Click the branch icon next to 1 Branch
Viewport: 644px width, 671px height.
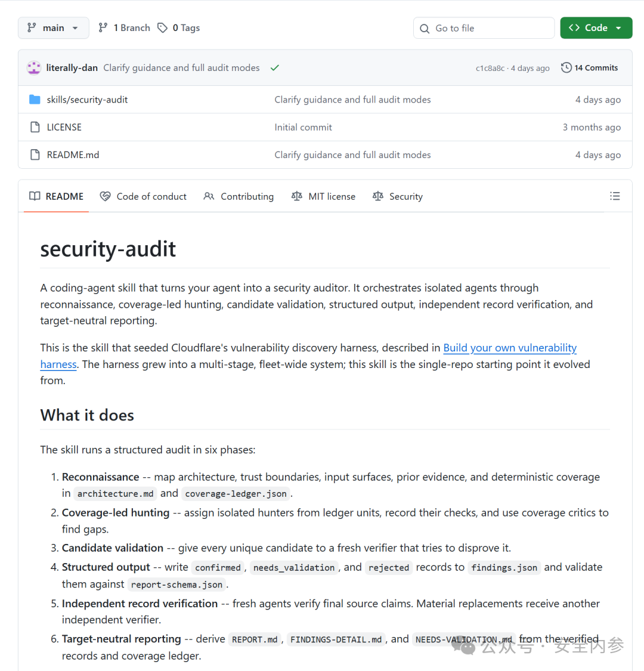click(103, 28)
